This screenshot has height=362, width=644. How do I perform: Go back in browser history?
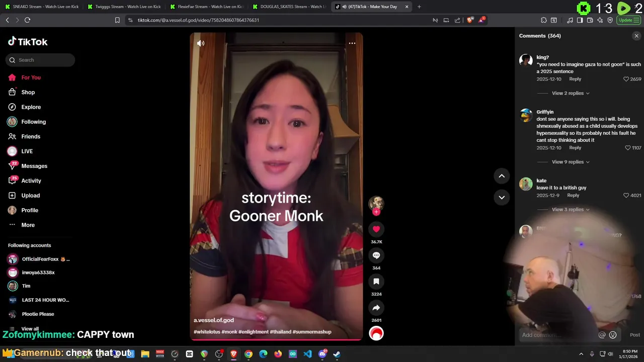point(7,20)
